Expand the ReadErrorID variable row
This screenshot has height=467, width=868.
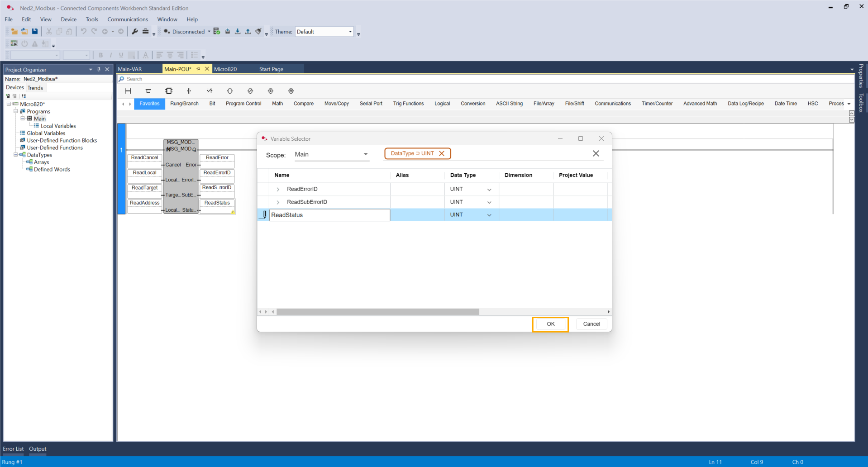pyautogui.click(x=278, y=189)
